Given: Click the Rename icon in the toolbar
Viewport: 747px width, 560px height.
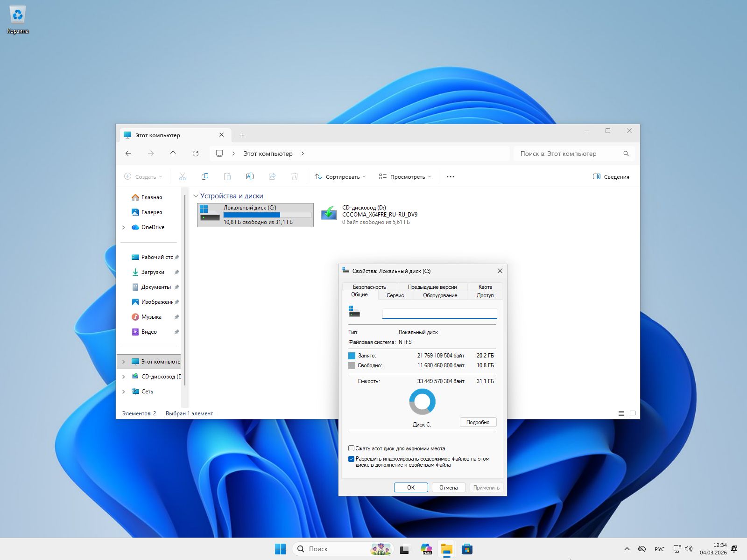Looking at the screenshot, I should (x=250, y=176).
